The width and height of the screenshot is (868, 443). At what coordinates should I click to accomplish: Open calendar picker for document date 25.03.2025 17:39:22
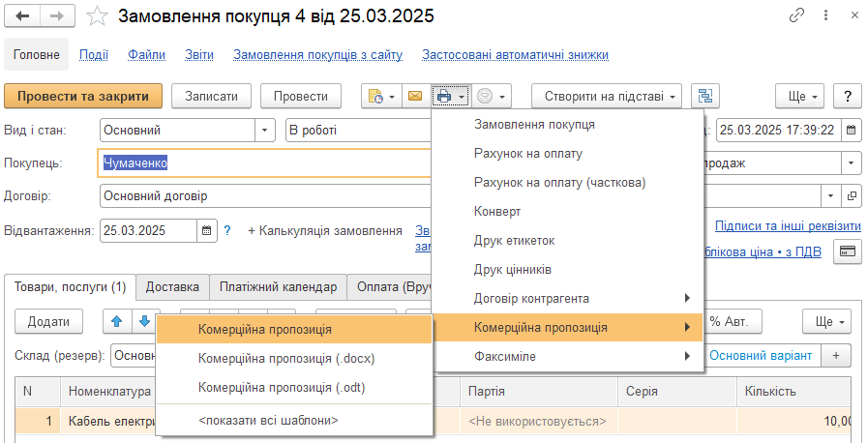[x=851, y=131]
